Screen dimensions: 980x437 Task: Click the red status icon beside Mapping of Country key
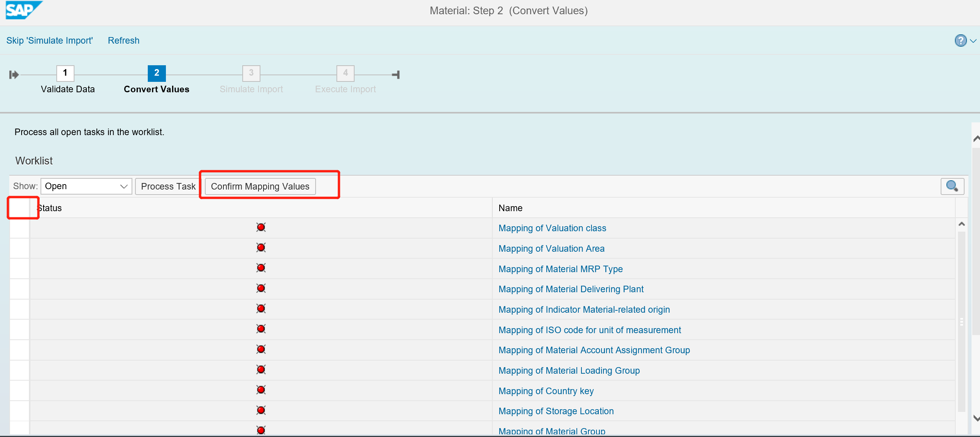(261, 390)
